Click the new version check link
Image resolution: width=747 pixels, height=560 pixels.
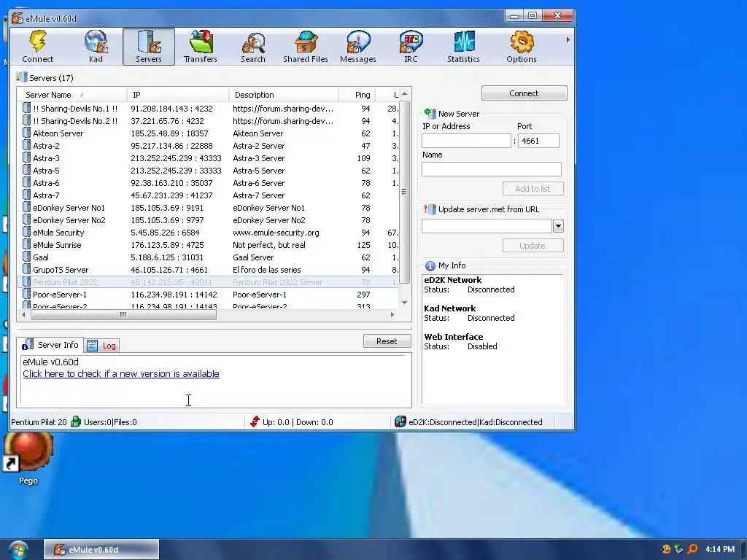[121, 374]
